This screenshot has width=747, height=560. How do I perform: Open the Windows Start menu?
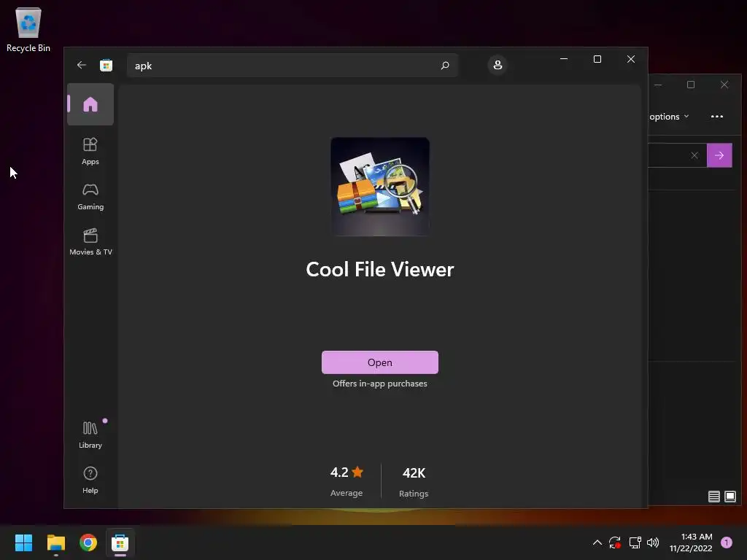(x=23, y=542)
